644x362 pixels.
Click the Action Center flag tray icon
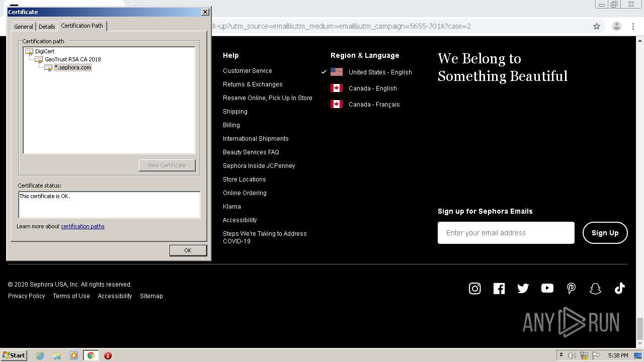[x=596, y=355]
